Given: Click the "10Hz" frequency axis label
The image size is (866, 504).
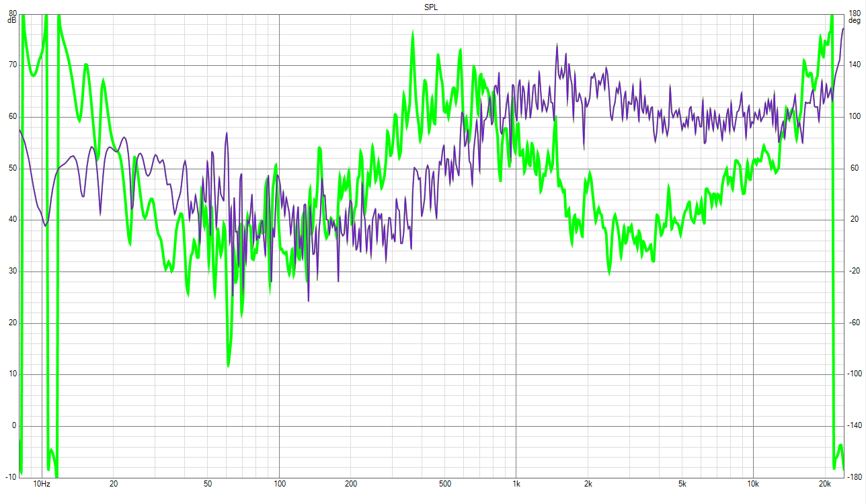Looking at the screenshot, I should (x=42, y=484).
